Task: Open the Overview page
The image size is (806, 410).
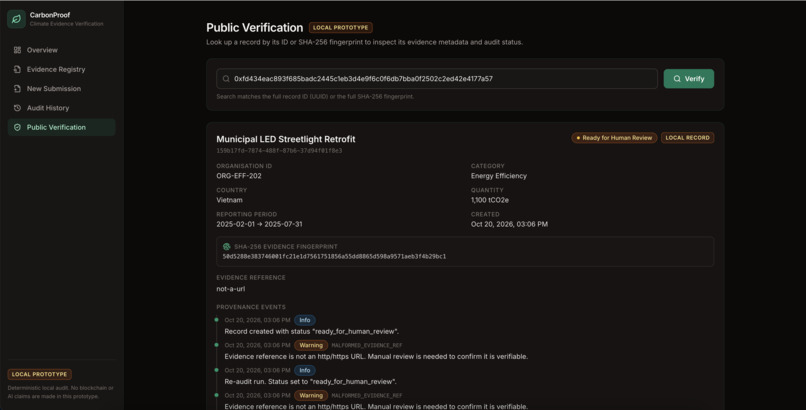Action: coord(62,50)
